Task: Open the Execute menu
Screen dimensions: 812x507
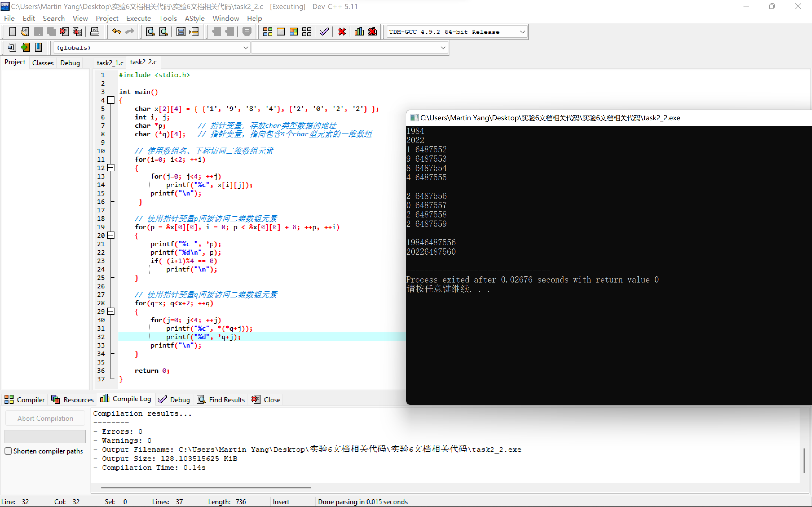Action: coord(138,18)
